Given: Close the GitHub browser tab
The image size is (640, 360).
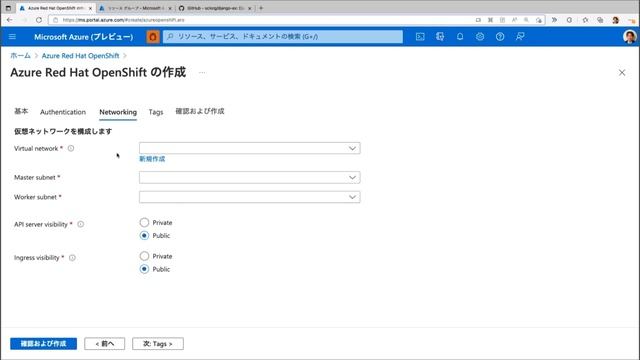Looking at the screenshot, I should (x=249, y=8).
